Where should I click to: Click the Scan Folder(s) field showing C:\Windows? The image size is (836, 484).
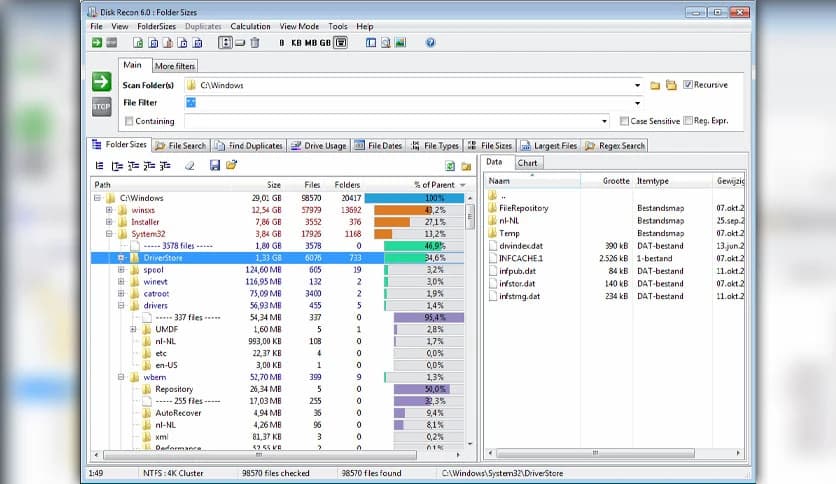tap(414, 85)
